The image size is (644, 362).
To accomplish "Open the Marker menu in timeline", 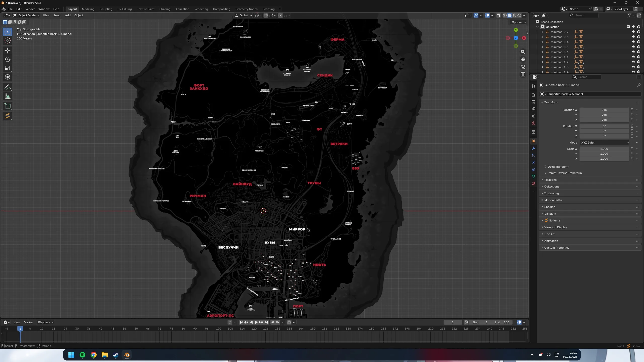I will pos(28,322).
